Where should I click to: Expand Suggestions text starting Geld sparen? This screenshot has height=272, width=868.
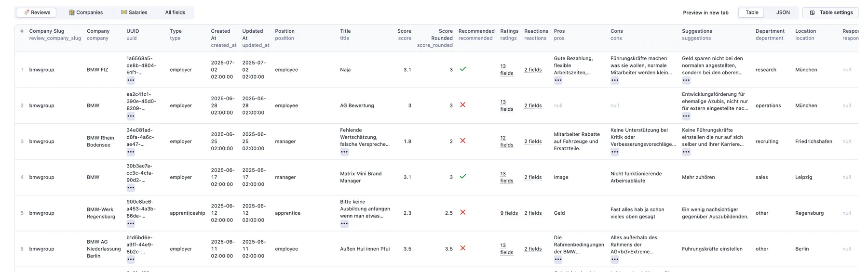click(x=686, y=80)
